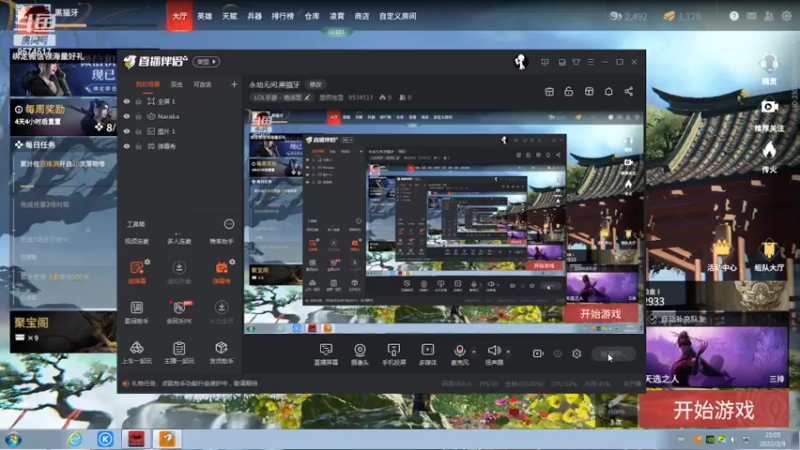Edit the LOL手游 category pill

coord(282,97)
